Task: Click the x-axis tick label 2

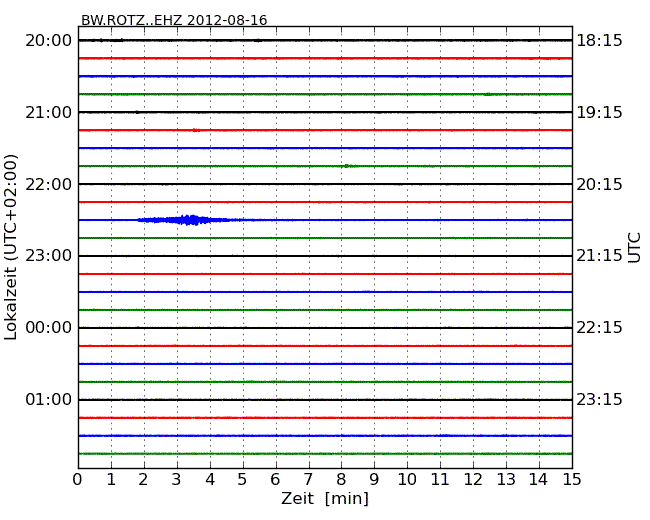Action: [x=144, y=479]
